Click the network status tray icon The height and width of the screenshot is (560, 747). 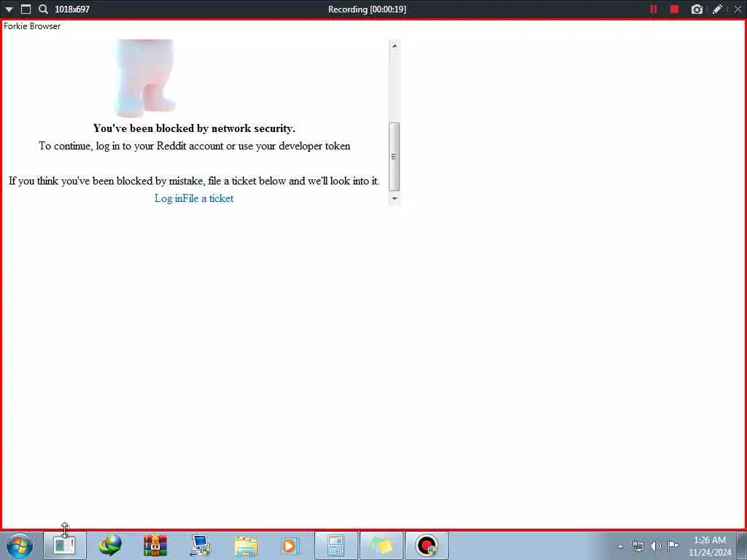[638, 546]
